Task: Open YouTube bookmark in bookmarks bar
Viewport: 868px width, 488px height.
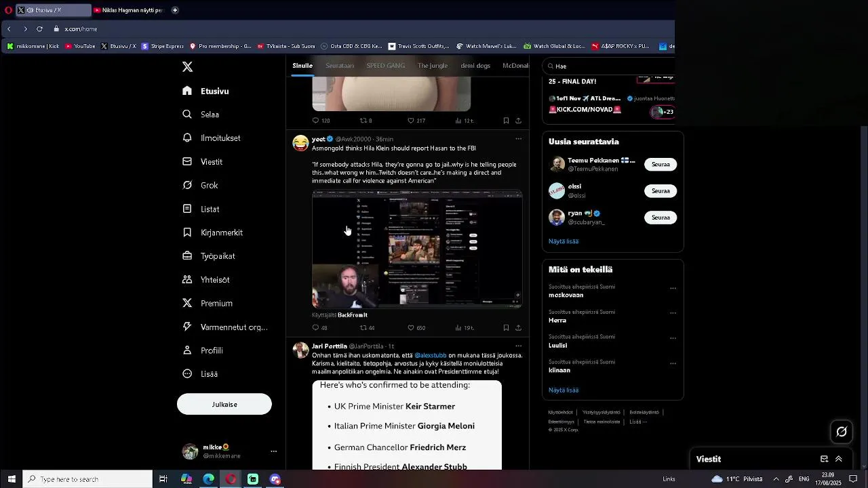Action: (x=80, y=47)
